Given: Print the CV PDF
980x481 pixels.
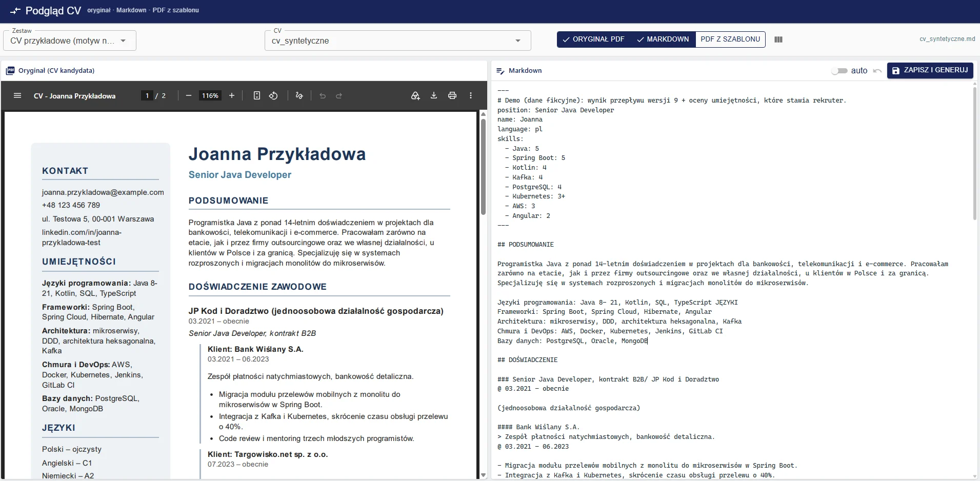Looking at the screenshot, I should 452,96.
